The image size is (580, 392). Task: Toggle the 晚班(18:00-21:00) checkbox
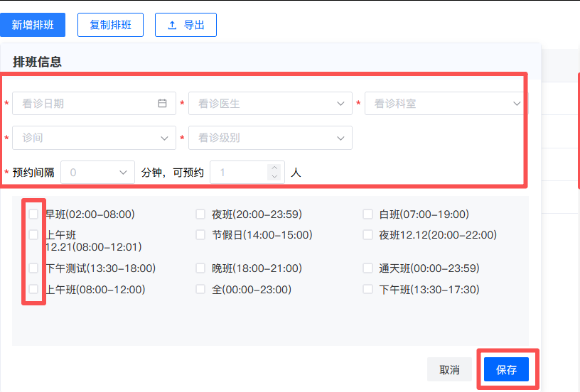[x=200, y=268]
